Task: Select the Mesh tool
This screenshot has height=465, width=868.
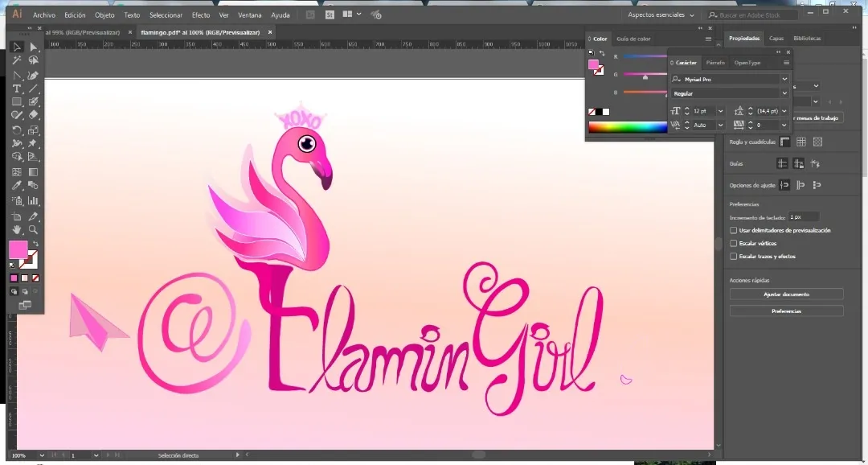Action: pyautogui.click(x=17, y=172)
